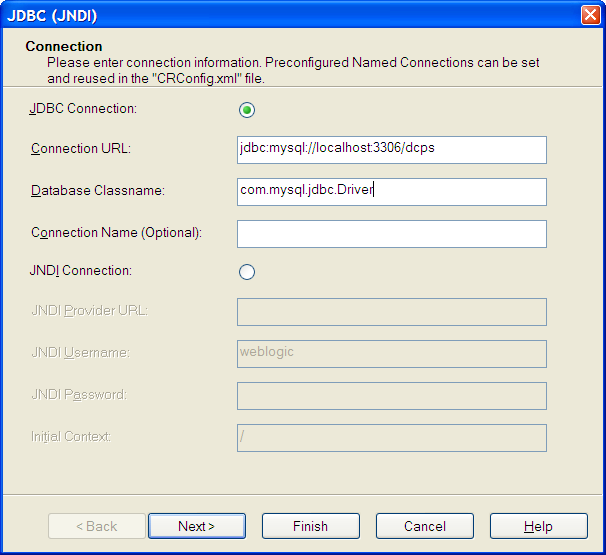The width and height of the screenshot is (606, 555).
Task: Click the JNDI Password field
Action: point(392,396)
